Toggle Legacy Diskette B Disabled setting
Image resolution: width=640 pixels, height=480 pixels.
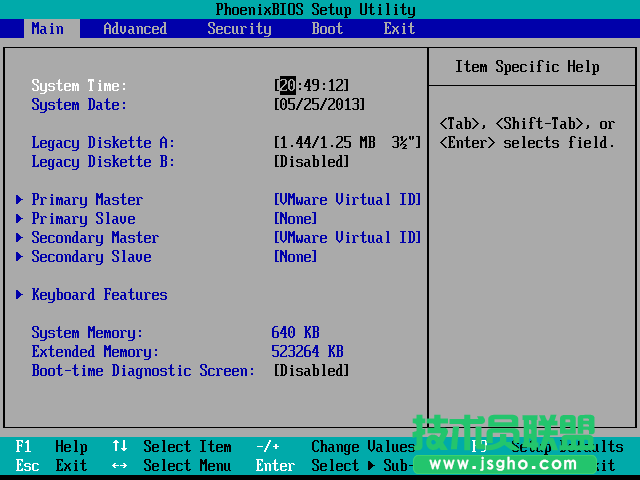click(x=311, y=162)
